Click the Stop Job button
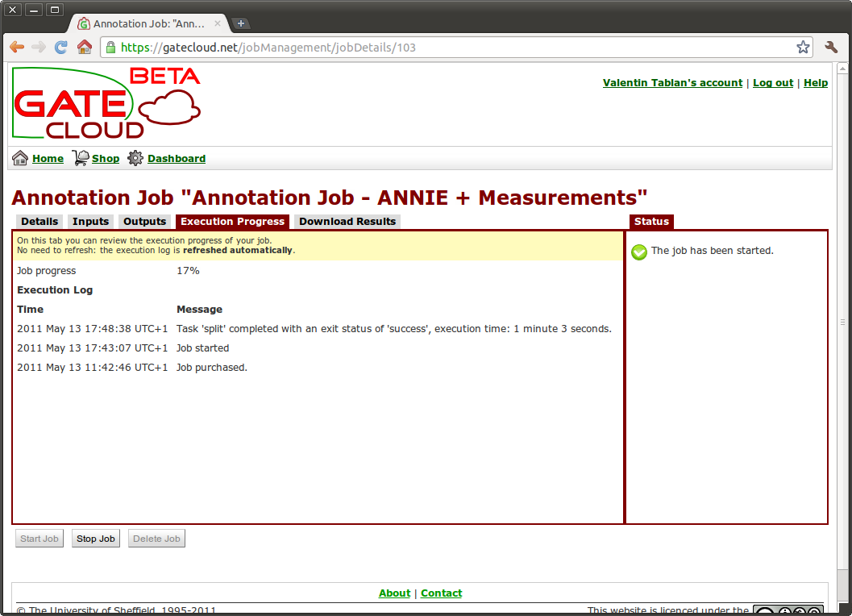Image resolution: width=852 pixels, height=616 pixels. click(96, 539)
